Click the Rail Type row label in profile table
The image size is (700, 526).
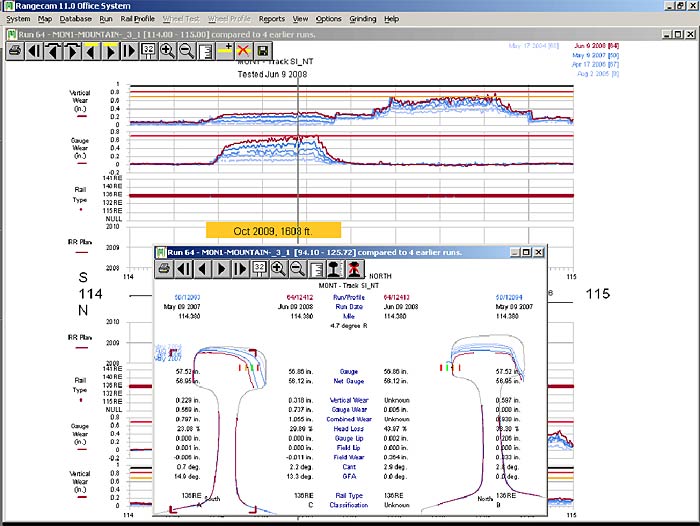tap(349, 496)
